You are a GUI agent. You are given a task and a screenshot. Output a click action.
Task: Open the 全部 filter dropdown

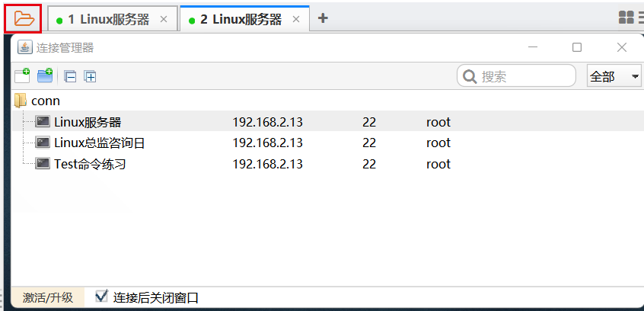pyautogui.click(x=614, y=76)
